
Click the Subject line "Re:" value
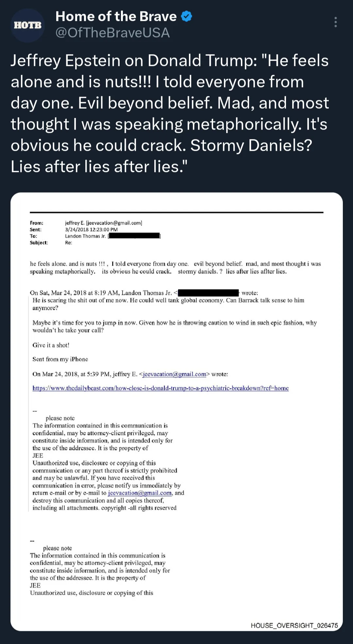coord(69,243)
